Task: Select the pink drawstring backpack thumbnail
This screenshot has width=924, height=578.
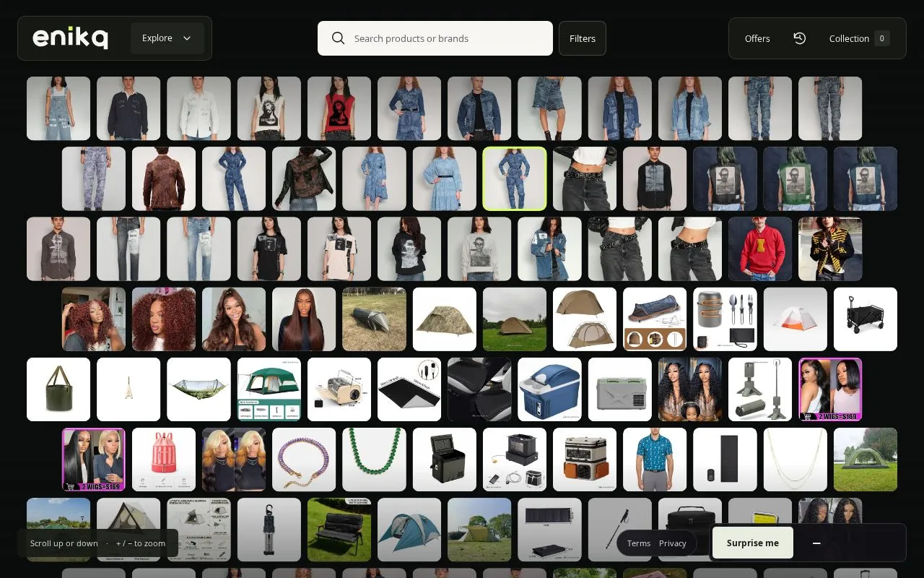Action: [x=164, y=459]
